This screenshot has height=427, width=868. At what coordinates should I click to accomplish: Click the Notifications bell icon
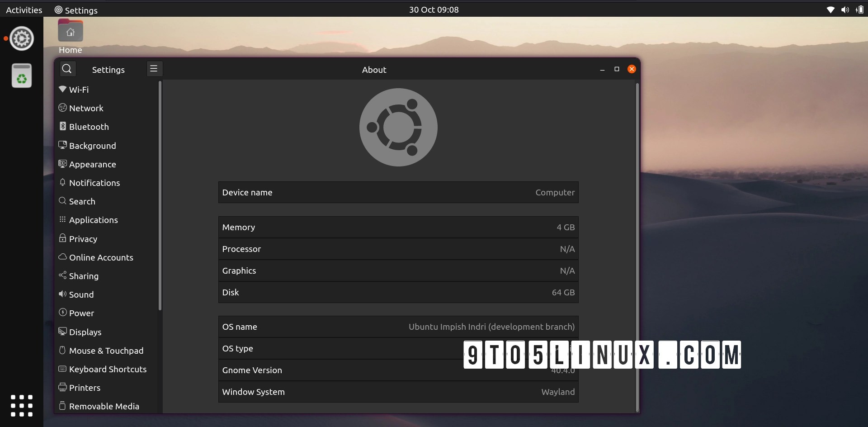pos(62,182)
